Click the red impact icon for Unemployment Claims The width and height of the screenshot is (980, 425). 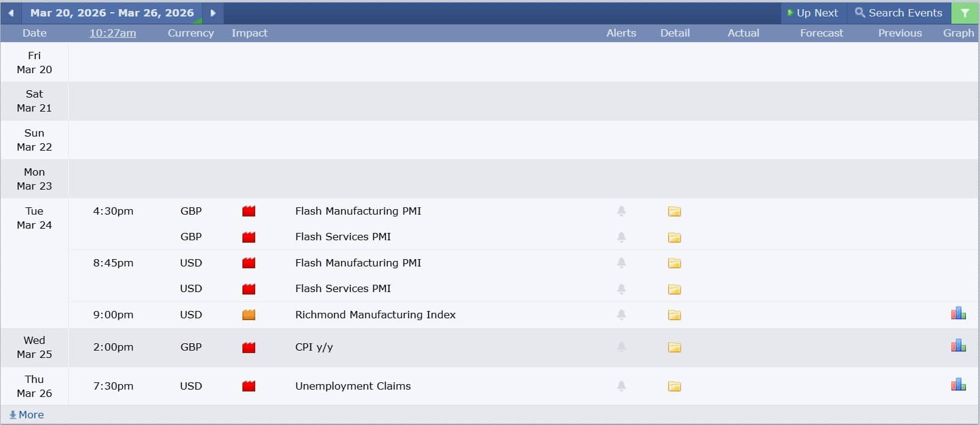(x=249, y=386)
